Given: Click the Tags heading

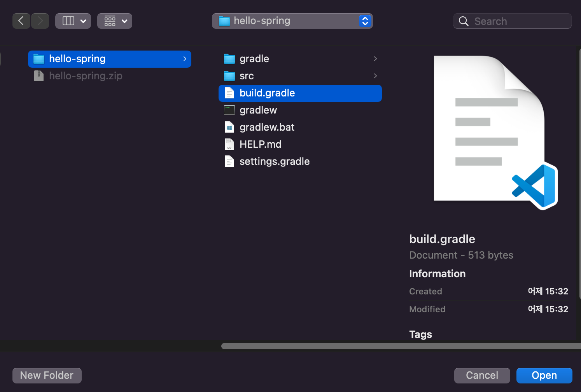Looking at the screenshot, I should click(421, 334).
